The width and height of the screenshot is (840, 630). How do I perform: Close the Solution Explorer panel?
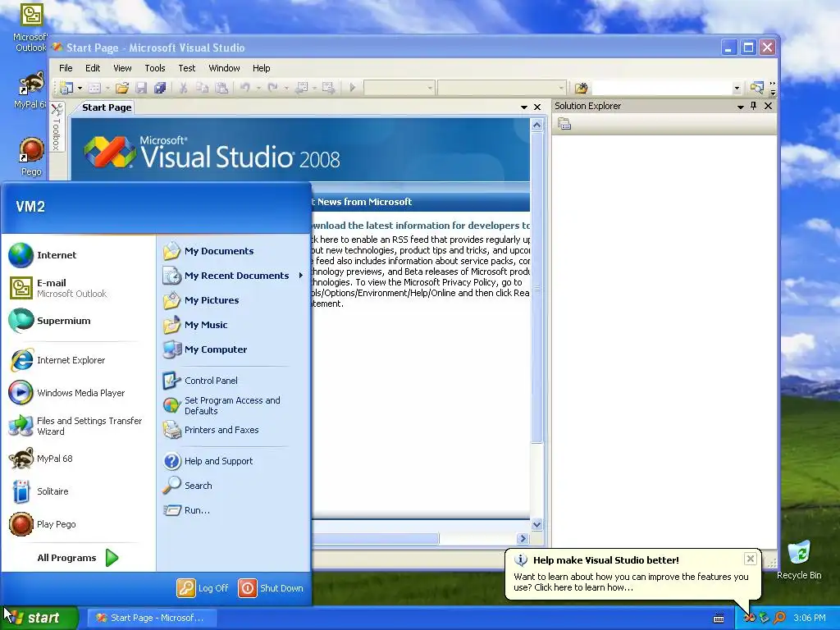[x=768, y=106]
